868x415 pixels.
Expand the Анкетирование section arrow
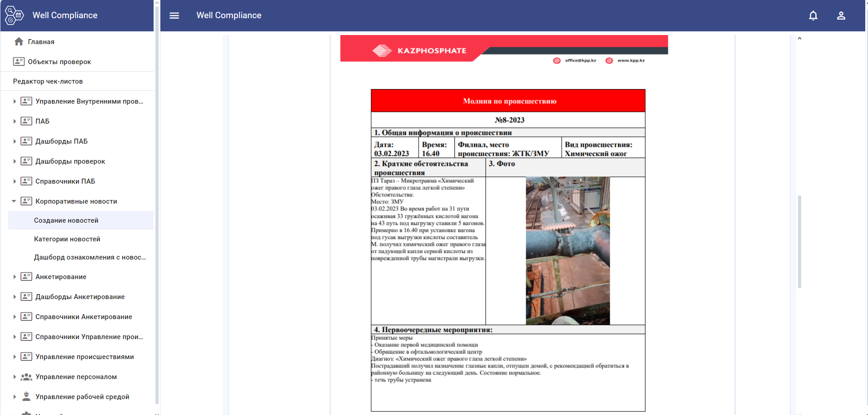click(15, 277)
